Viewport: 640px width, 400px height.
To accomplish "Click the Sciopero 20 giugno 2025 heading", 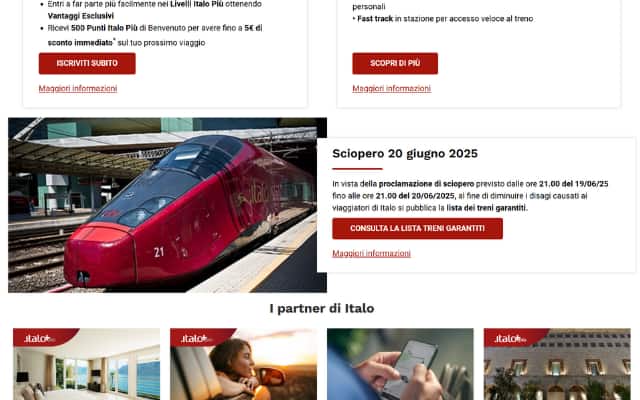I will point(405,154).
